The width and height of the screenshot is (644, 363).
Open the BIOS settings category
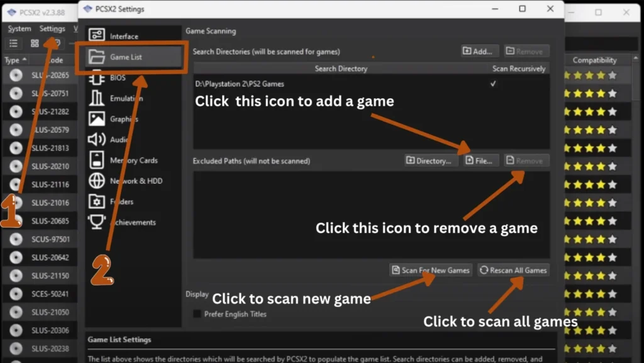(x=133, y=77)
